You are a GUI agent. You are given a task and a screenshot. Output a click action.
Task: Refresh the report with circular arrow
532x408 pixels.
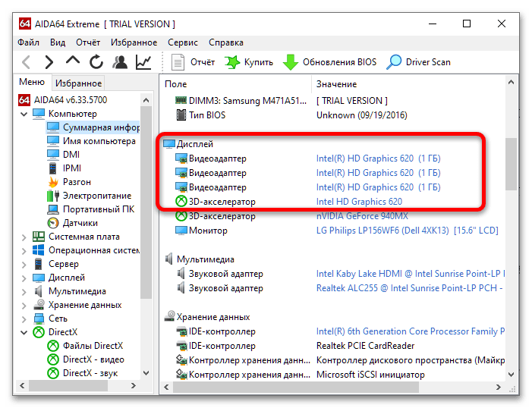(96, 62)
